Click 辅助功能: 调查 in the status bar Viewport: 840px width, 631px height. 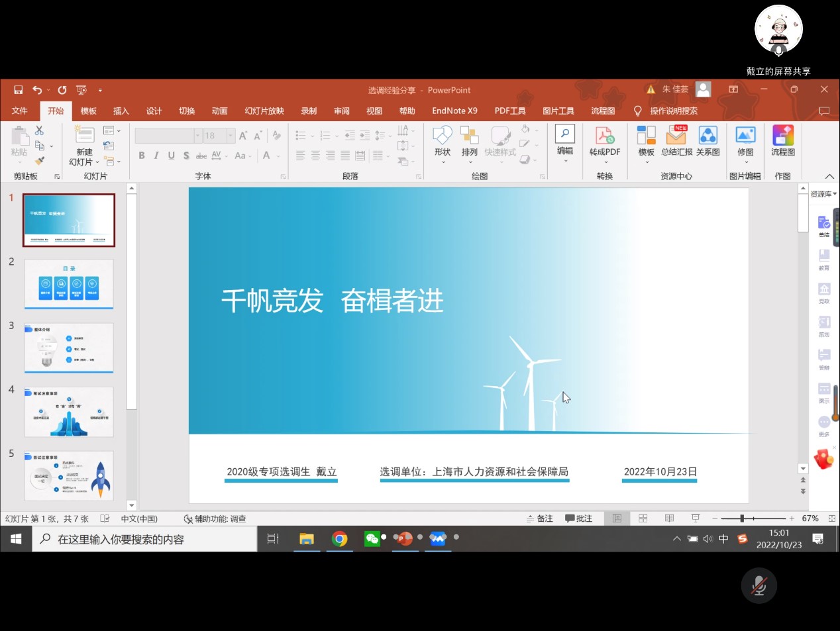pos(215,518)
